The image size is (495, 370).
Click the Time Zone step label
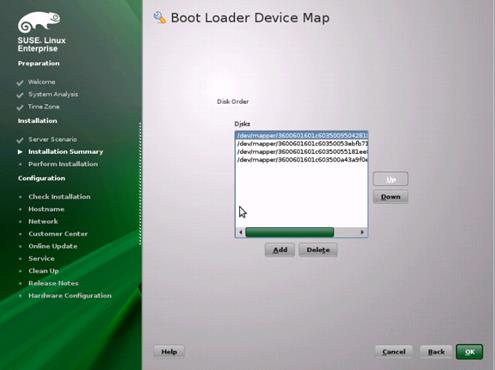coord(44,106)
